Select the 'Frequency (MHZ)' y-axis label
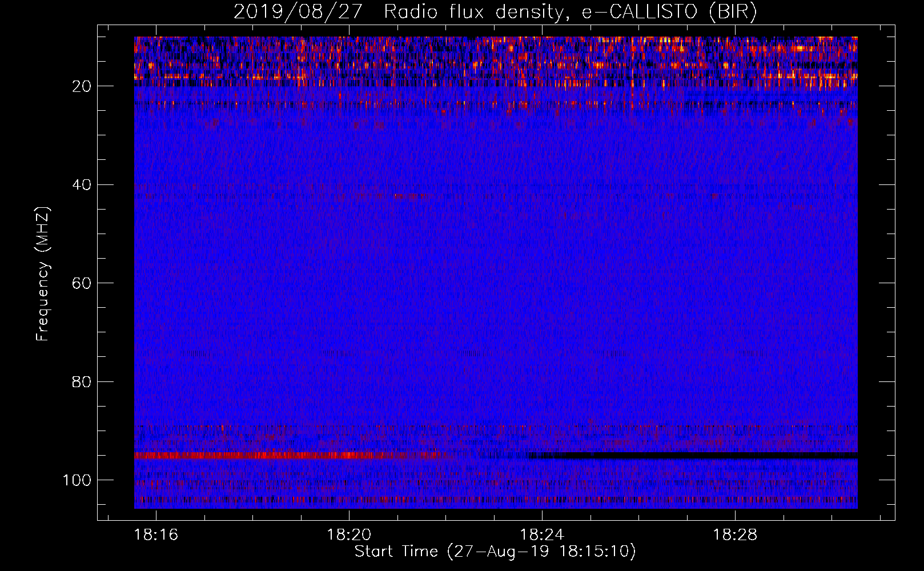The width and height of the screenshot is (924, 571). click(43, 274)
